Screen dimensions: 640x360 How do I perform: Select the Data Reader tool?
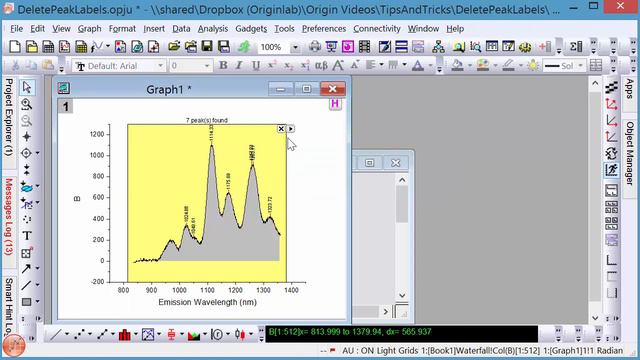click(26, 153)
